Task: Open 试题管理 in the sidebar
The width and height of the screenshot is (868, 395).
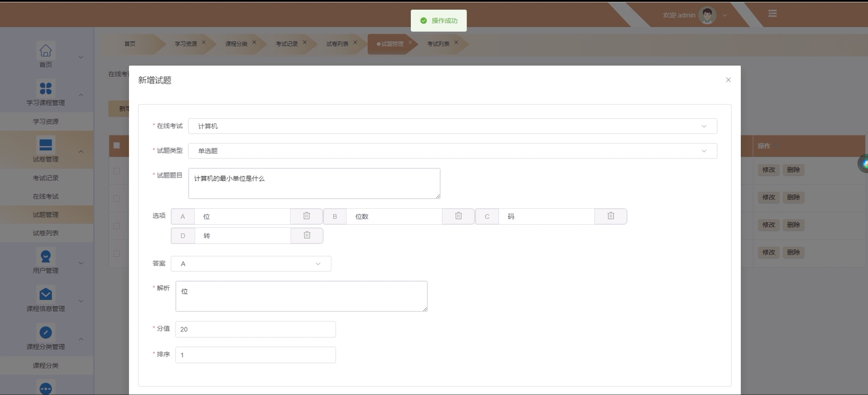Action: [46, 215]
